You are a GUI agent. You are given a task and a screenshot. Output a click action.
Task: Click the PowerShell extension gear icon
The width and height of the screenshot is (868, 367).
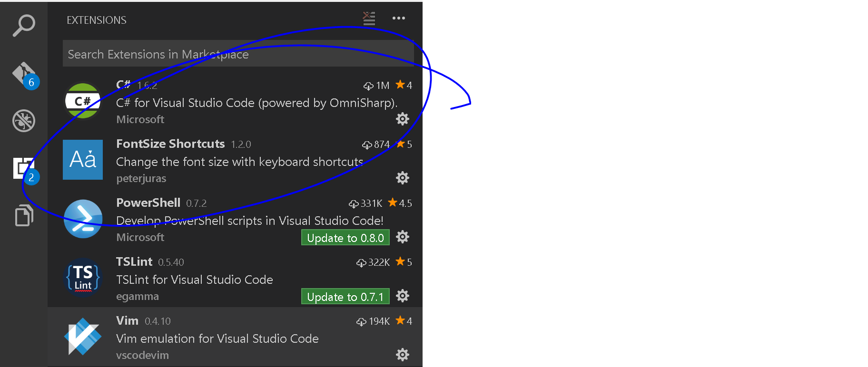(x=403, y=237)
